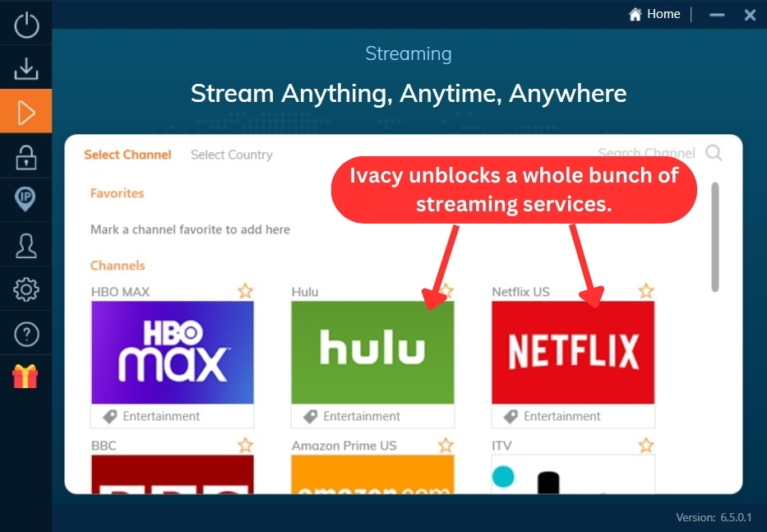This screenshot has height=532, width=767.
Task: Click the channel list scrollbar
Action: click(715, 238)
